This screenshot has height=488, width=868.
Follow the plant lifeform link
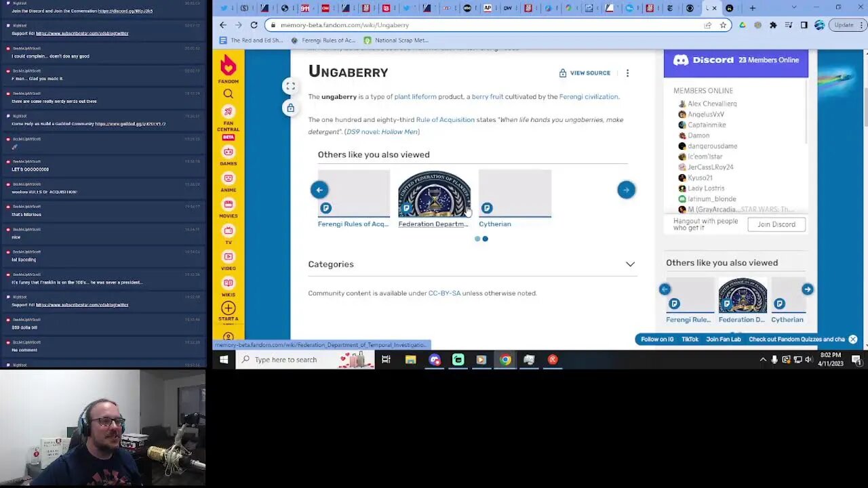(x=415, y=97)
